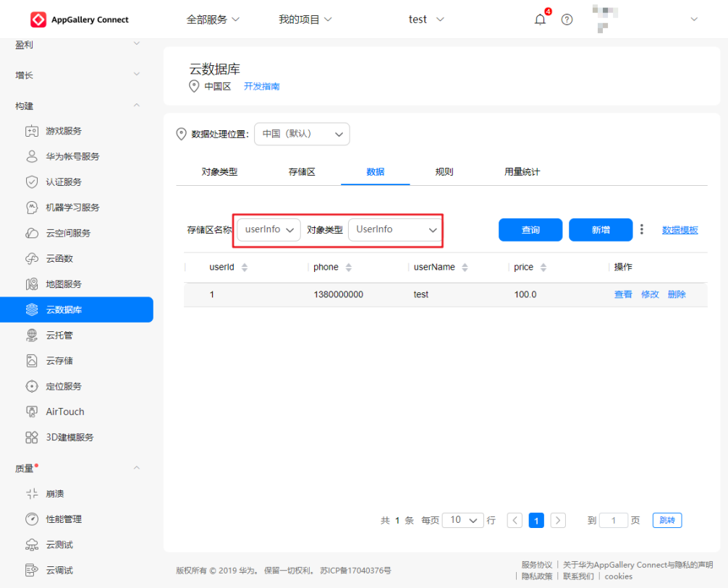Screen dimensions: 728x588
Task: Click the AirTouch icon in sidebar
Action: (32, 412)
